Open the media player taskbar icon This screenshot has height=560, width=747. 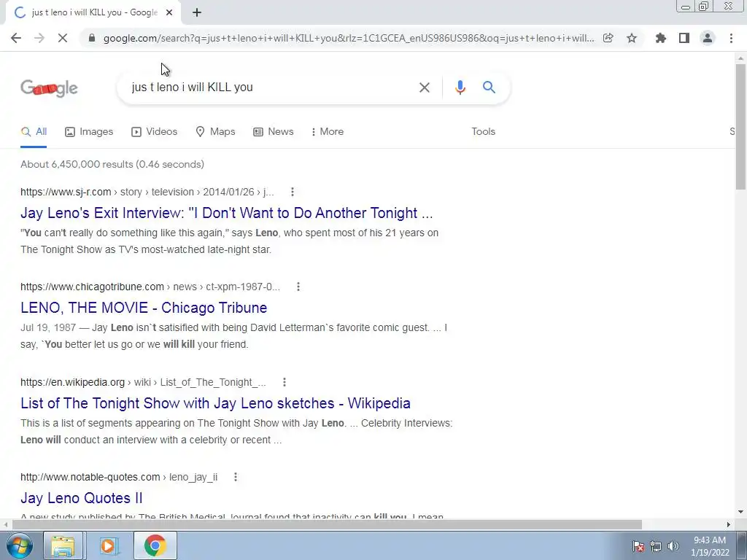click(108, 545)
